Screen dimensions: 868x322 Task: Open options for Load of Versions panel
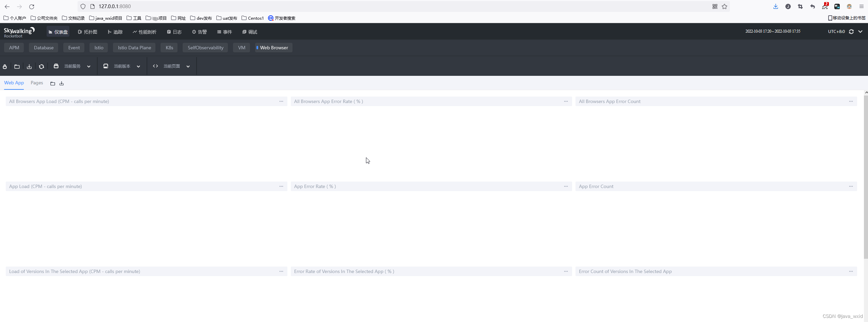click(281, 271)
